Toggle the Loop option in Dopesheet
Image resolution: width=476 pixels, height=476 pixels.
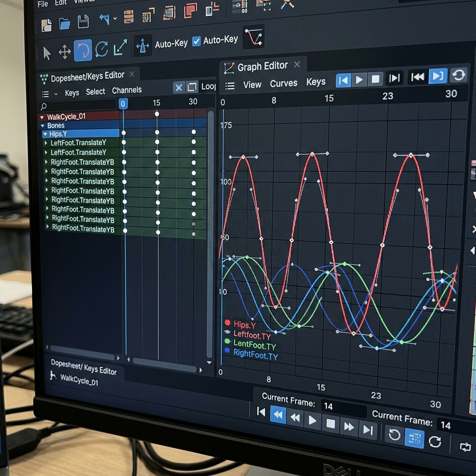[x=208, y=86]
